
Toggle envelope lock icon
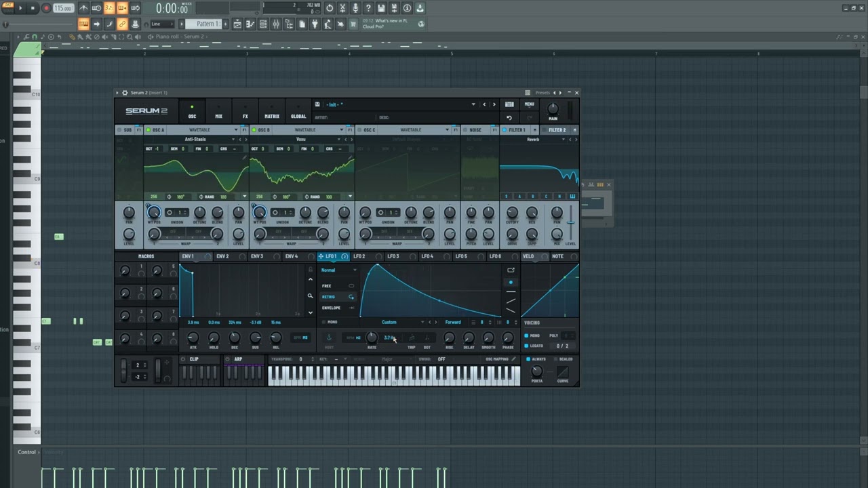tap(310, 270)
